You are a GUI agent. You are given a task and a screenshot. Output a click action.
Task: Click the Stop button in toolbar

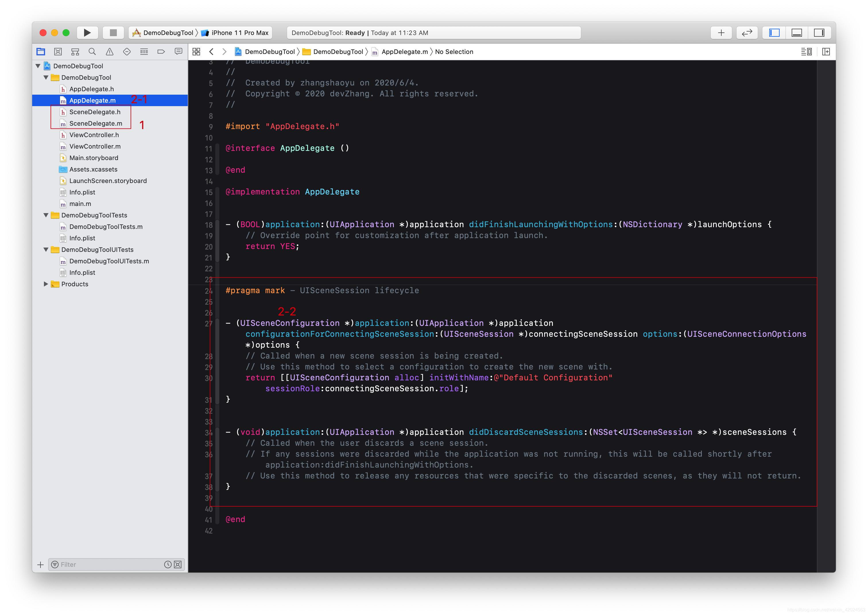click(113, 33)
